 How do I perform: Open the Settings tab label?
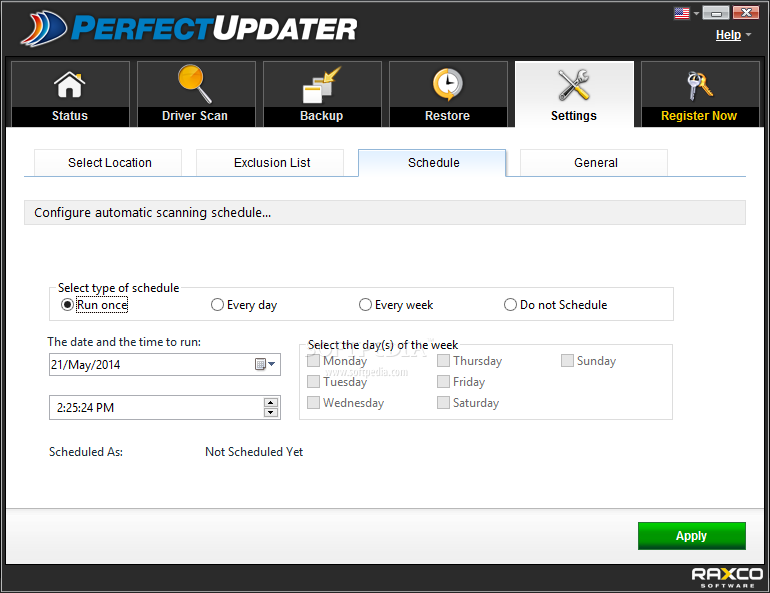574,116
